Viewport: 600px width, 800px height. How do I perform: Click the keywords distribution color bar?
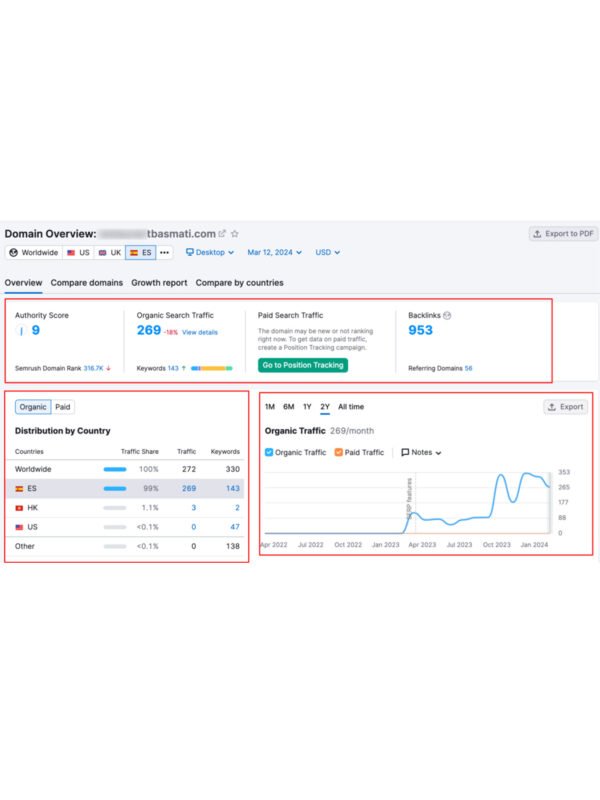(x=212, y=368)
